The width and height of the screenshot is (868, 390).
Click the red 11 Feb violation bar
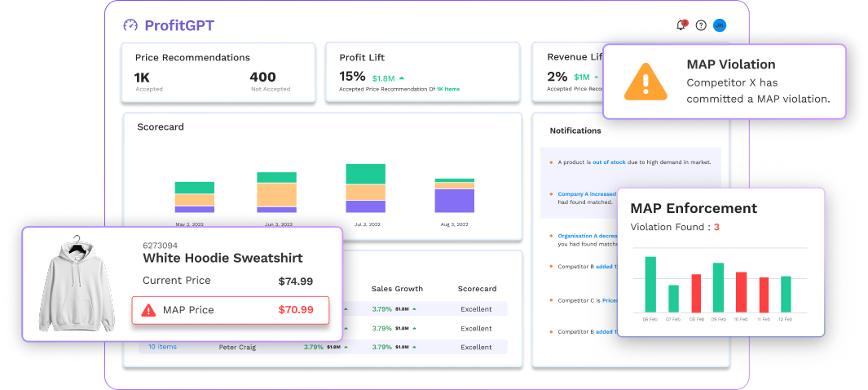coord(764,295)
